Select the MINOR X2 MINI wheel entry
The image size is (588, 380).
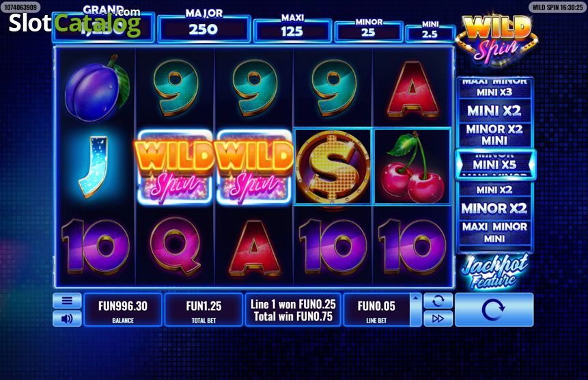tap(494, 135)
